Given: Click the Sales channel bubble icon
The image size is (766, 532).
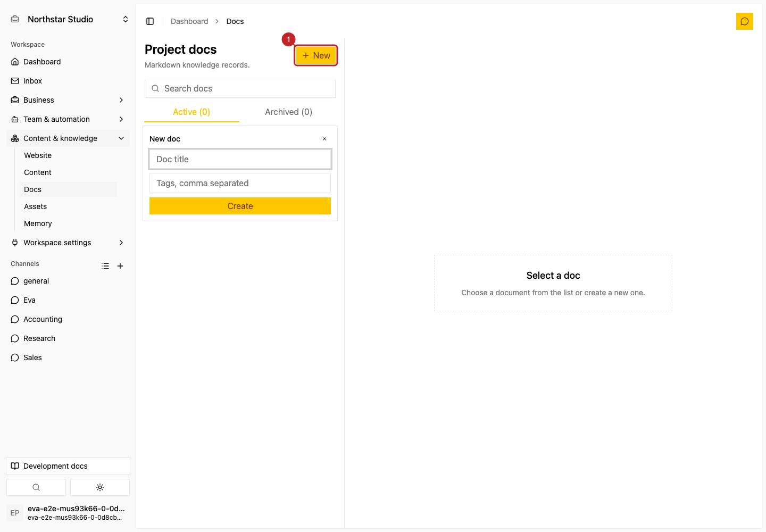Looking at the screenshot, I should pyautogui.click(x=15, y=358).
